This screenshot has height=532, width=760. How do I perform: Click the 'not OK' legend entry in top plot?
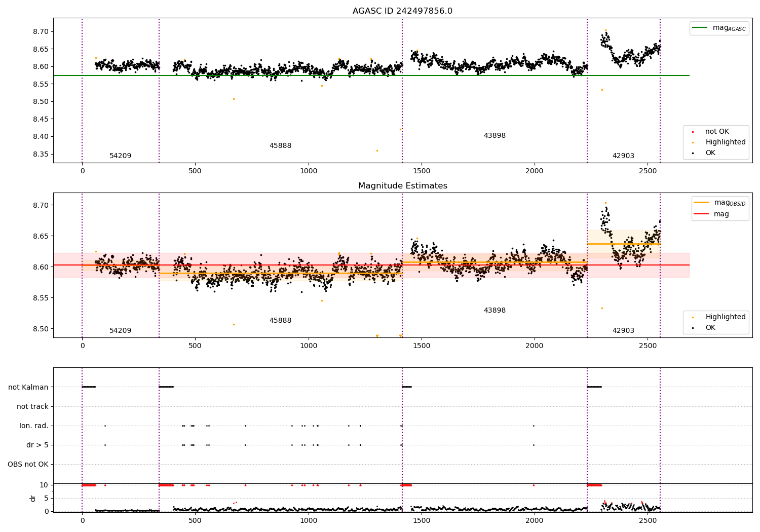(717, 132)
